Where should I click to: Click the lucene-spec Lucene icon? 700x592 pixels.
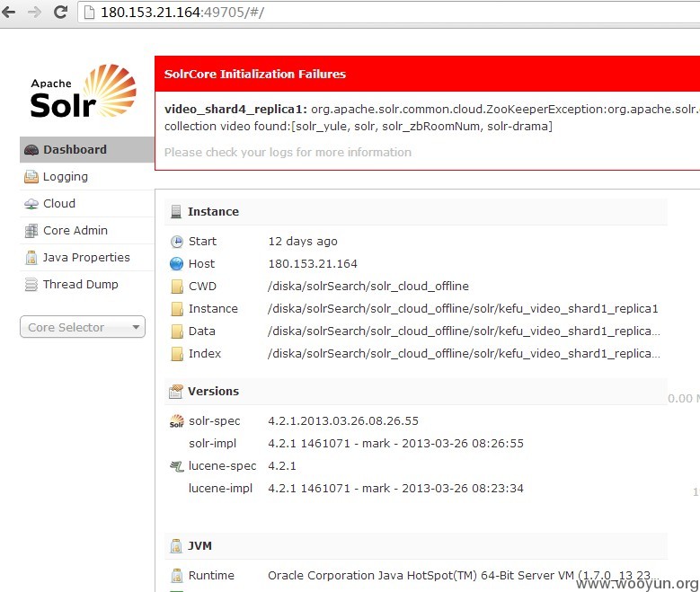click(177, 466)
